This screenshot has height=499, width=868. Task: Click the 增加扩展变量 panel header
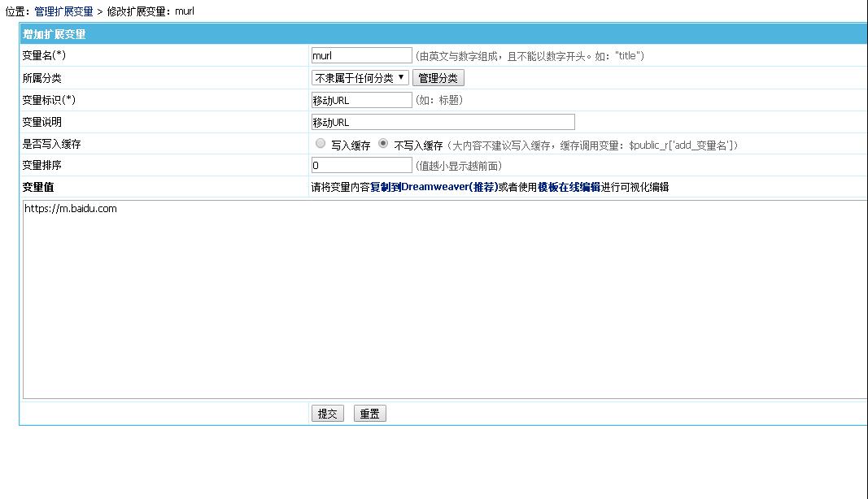[53, 34]
